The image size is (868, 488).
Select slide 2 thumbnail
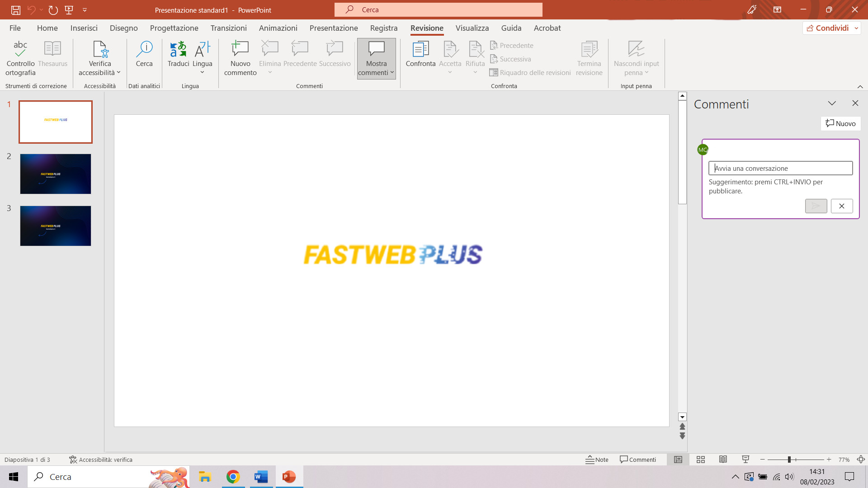(55, 174)
